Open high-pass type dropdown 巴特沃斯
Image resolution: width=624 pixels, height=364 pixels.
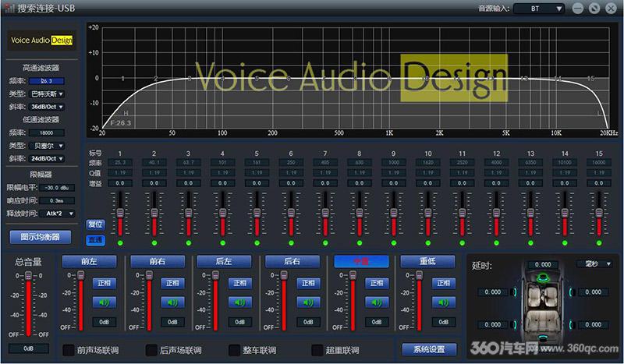(x=47, y=94)
